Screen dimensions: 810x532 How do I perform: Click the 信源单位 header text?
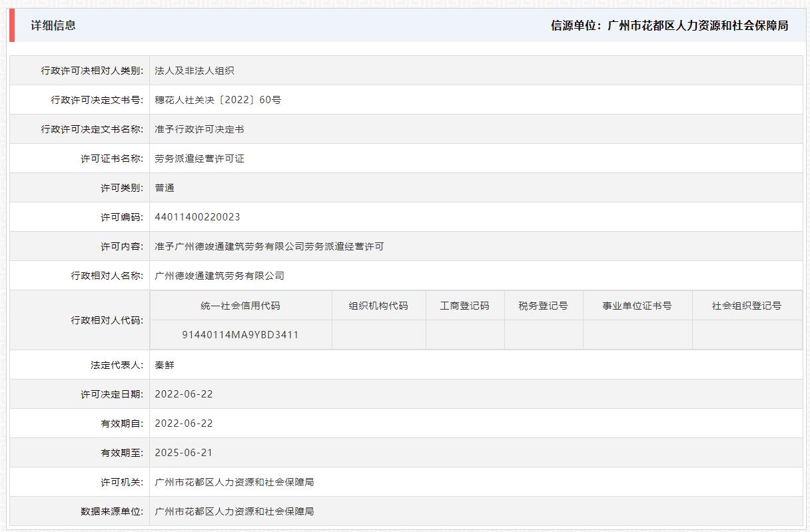[669, 25]
